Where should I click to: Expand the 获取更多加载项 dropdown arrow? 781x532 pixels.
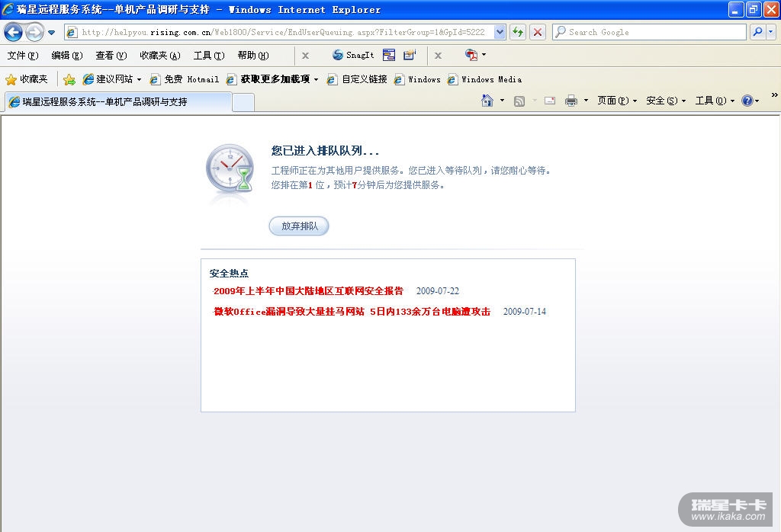(x=316, y=79)
